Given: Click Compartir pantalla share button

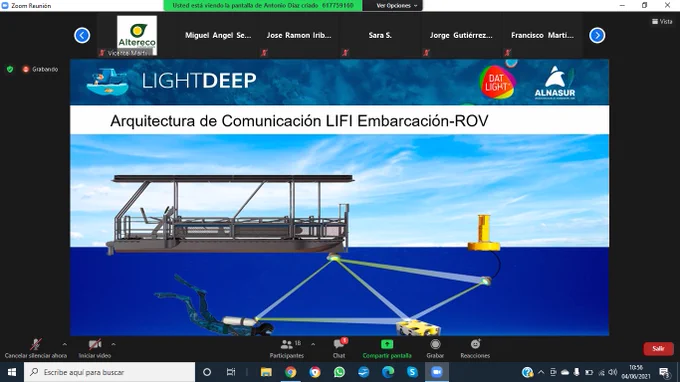Looking at the screenshot, I should 387,349.
